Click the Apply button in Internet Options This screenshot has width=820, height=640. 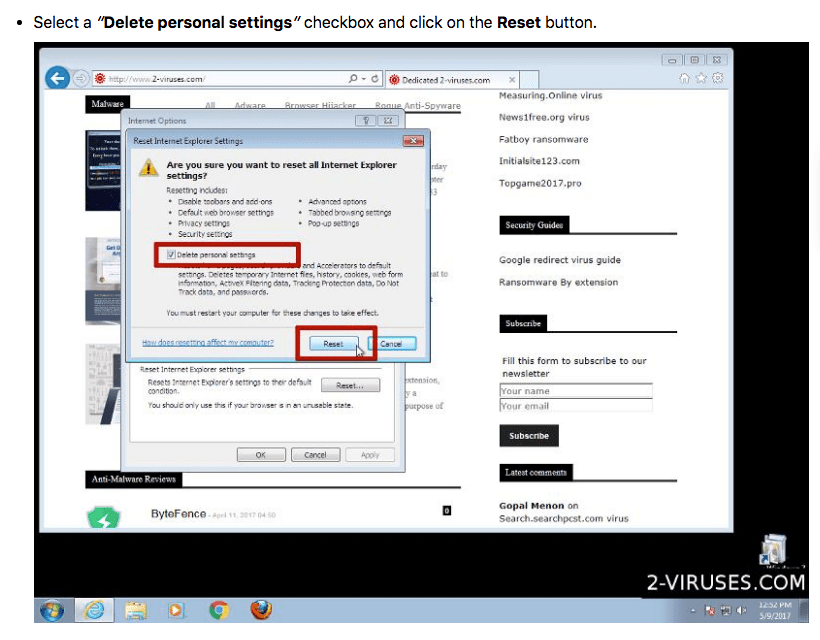point(370,455)
